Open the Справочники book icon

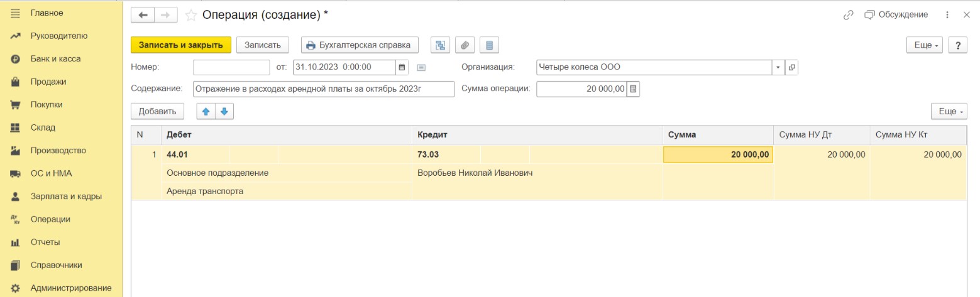coord(16,265)
